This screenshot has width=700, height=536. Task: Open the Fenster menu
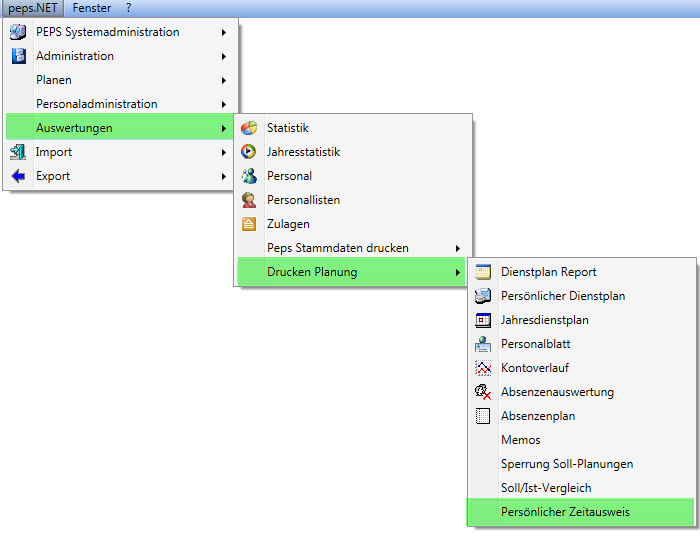pos(92,8)
